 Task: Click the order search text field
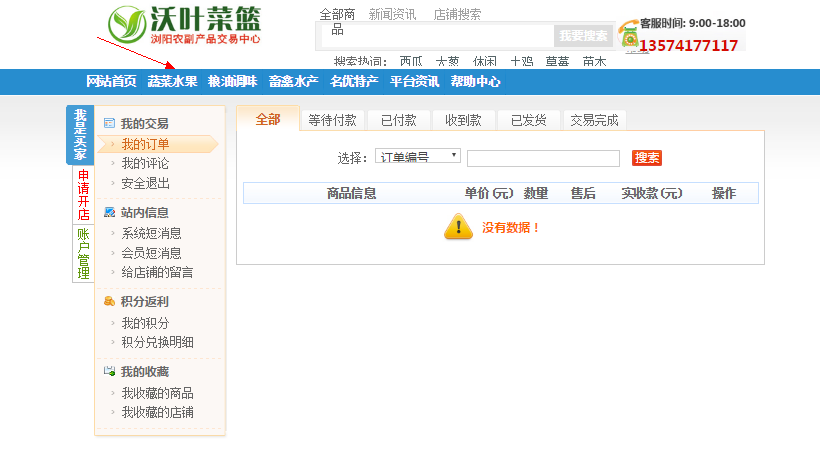543,158
